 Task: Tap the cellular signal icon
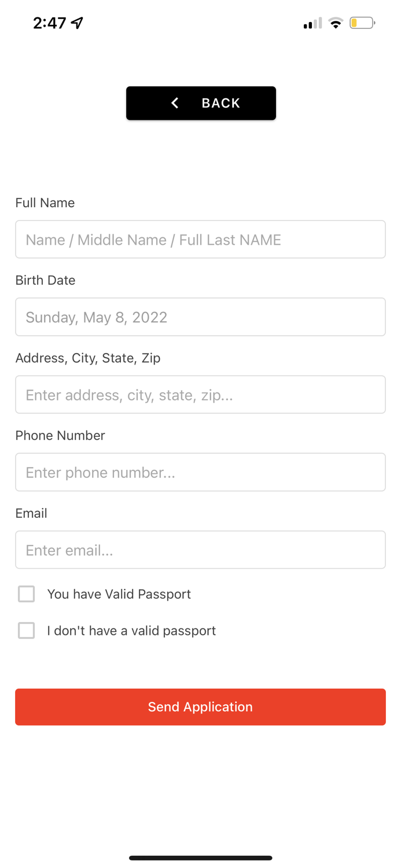coord(311,23)
